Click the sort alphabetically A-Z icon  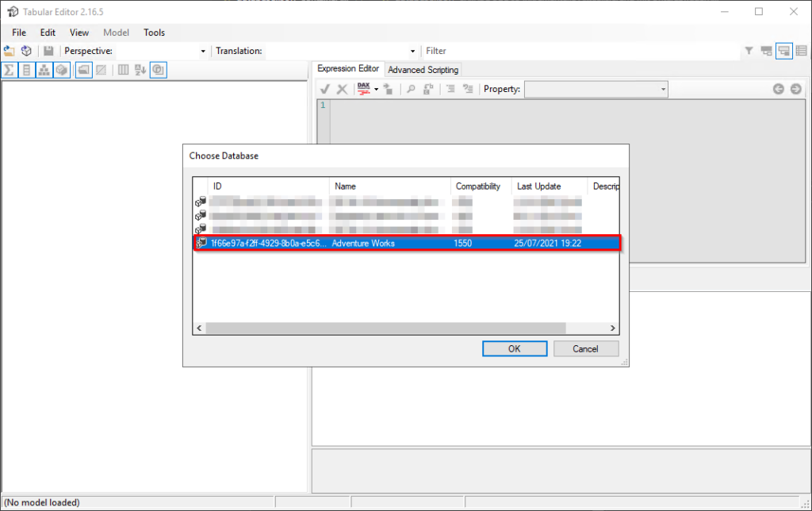(x=140, y=70)
